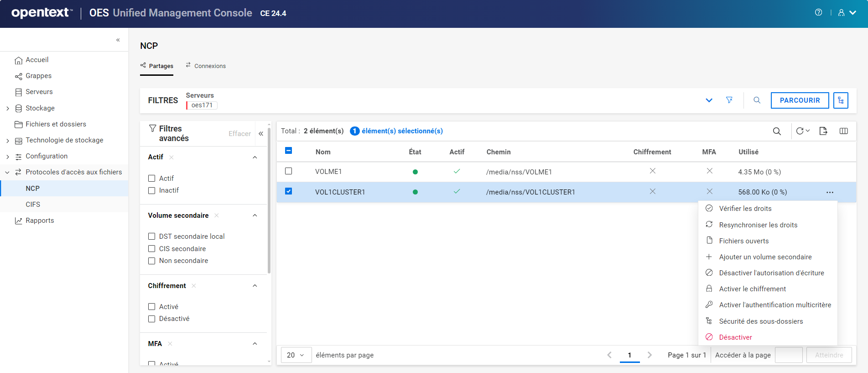868x373 pixels.
Task: Open the three-dot menu for VOL1CLUSTER1
Action: (830, 192)
